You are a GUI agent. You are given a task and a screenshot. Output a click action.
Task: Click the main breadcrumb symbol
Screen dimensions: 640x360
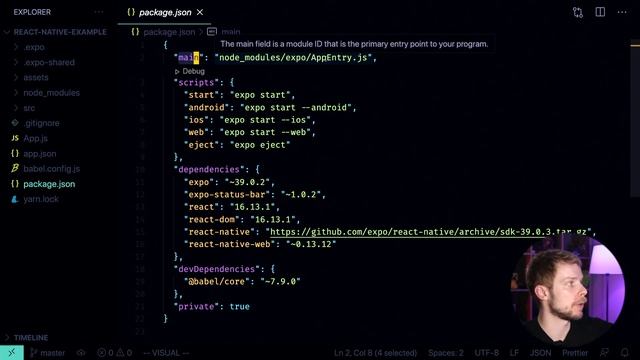point(231,32)
